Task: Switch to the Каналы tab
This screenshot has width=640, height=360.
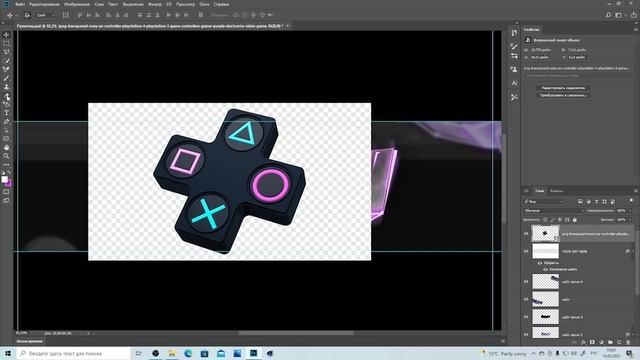Action: click(x=556, y=191)
